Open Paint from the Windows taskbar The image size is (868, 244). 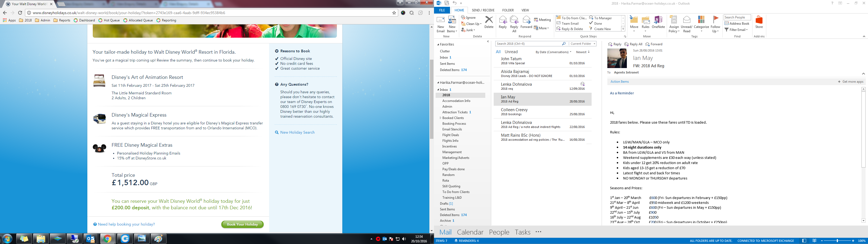(158, 239)
